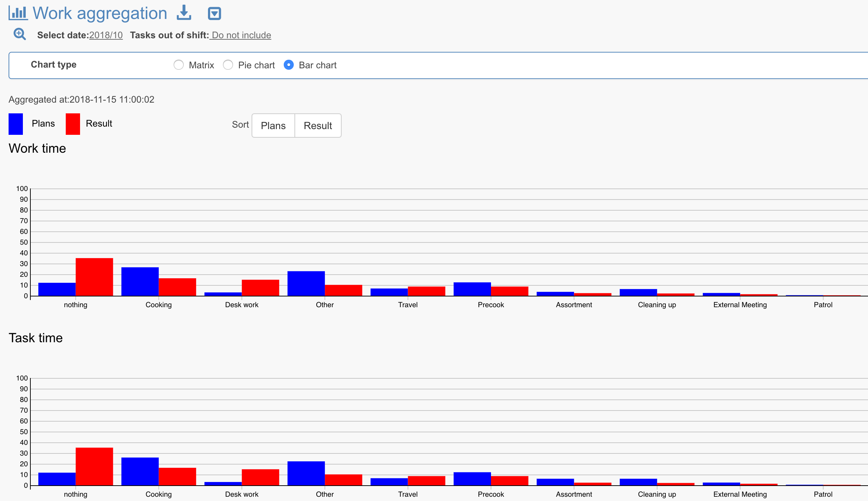
Task: Click the Work time chart heading
Action: (38, 148)
